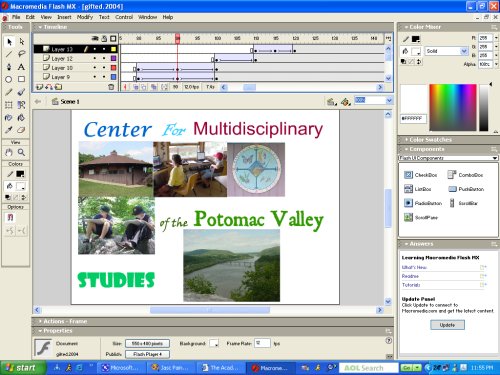Open the What's New link
Screen dimensions: 500x375
(x=414, y=267)
